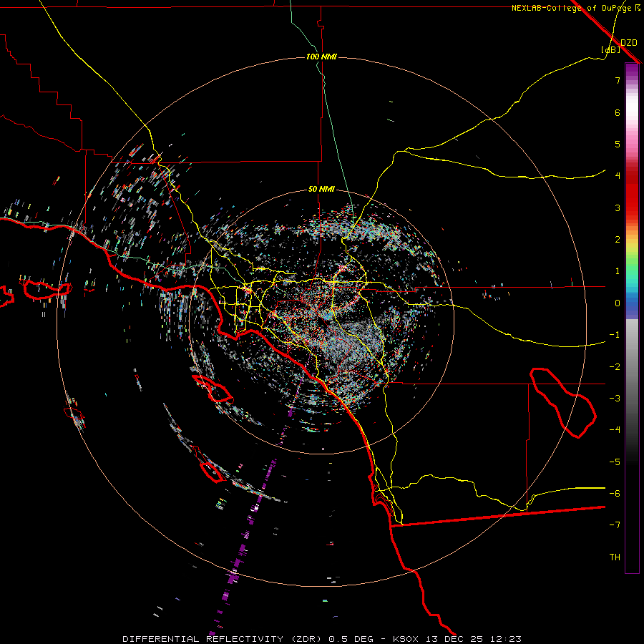This screenshot has width=644, height=644.
Task: Click the 5 value on the color scale
Action: click(618, 144)
